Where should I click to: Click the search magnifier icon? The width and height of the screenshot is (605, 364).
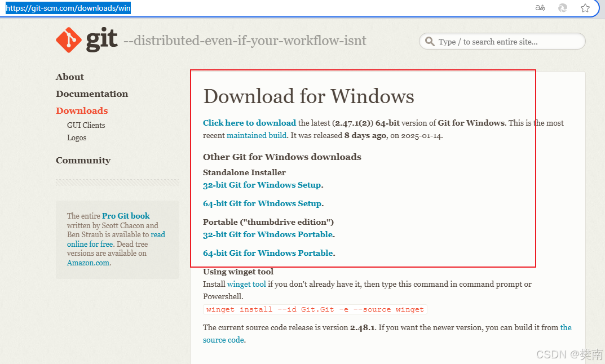(430, 41)
